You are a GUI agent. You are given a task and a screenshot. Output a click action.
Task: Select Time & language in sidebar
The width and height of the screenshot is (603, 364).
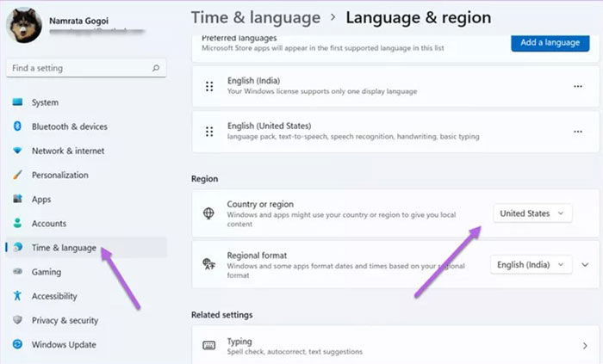pyautogui.click(x=86, y=247)
